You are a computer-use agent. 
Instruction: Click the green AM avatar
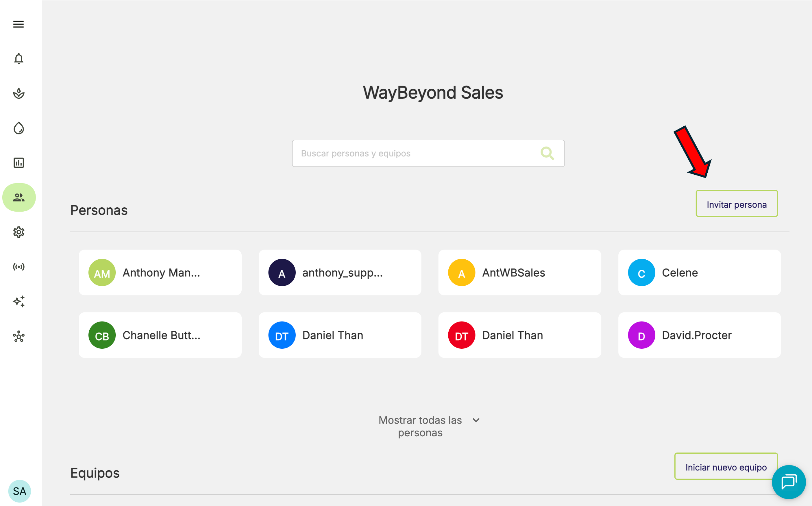pyautogui.click(x=102, y=273)
